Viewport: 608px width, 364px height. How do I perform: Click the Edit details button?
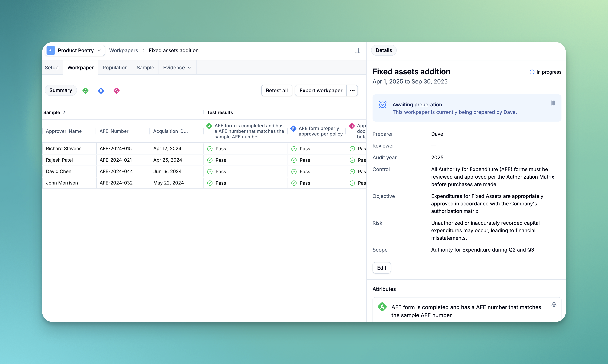pyautogui.click(x=381, y=268)
